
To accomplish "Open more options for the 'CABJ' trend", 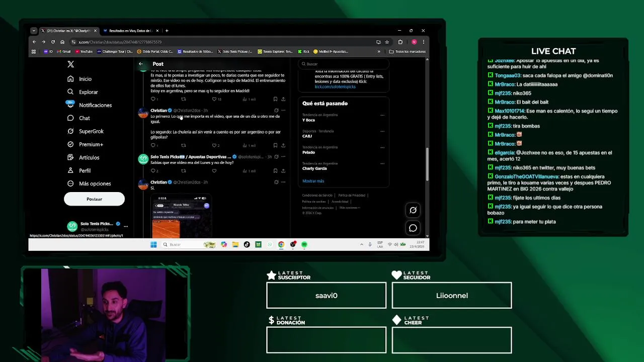I will tap(382, 131).
